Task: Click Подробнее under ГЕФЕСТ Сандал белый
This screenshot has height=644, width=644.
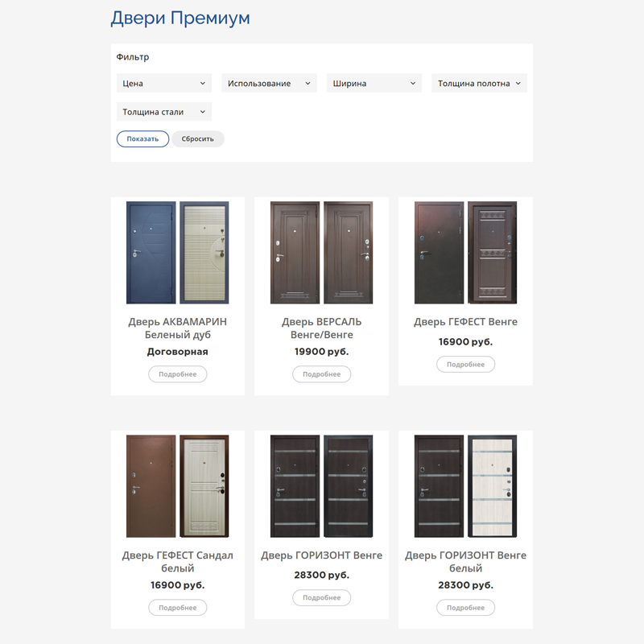Action: [x=177, y=608]
